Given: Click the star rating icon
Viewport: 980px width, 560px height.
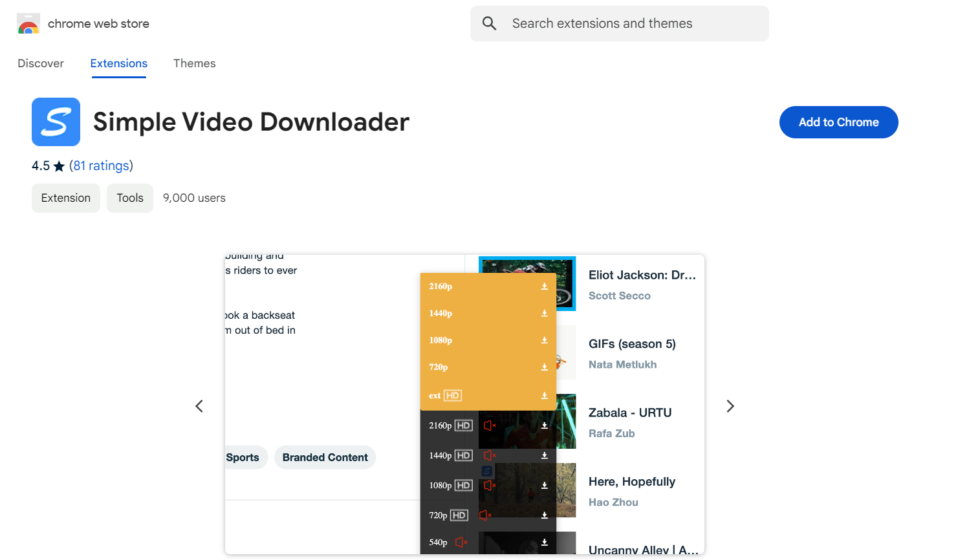Looking at the screenshot, I should [59, 166].
